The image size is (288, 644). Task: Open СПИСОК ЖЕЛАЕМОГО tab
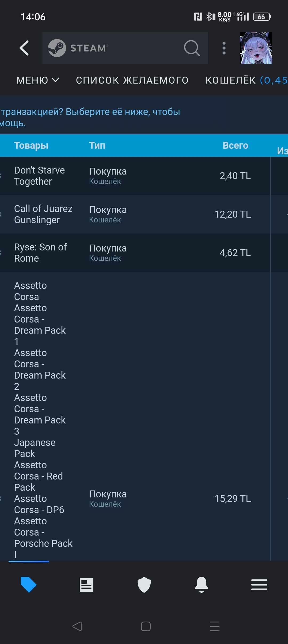click(x=132, y=80)
